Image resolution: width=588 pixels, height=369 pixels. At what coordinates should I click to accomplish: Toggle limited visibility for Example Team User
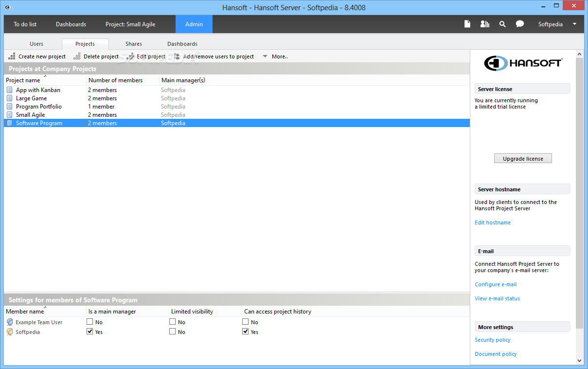pyautogui.click(x=172, y=322)
